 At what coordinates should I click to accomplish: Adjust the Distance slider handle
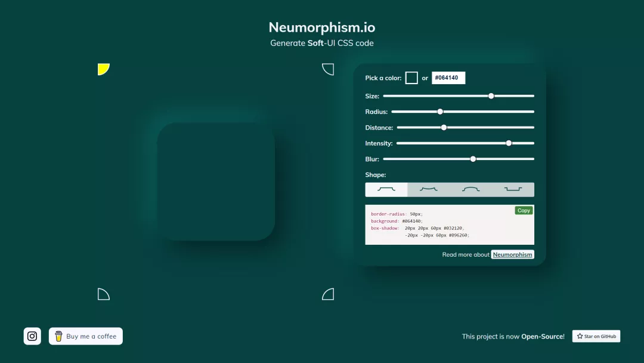[x=444, y=127]
